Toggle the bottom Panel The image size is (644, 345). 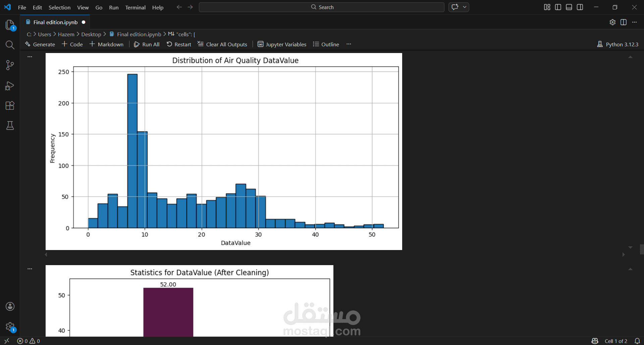(569, 7)
